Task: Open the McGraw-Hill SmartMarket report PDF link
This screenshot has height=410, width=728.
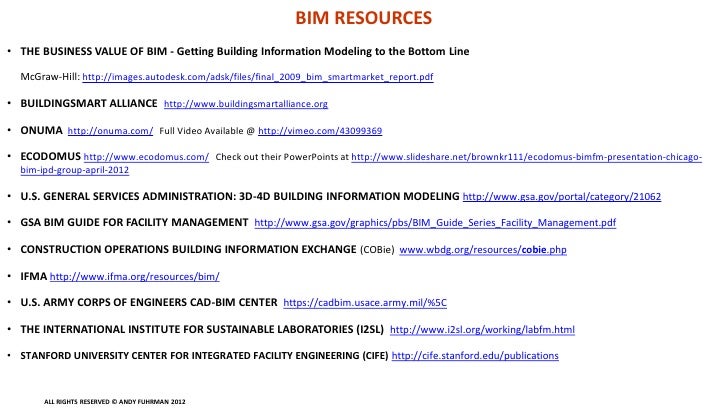Action: click(258, 77)
